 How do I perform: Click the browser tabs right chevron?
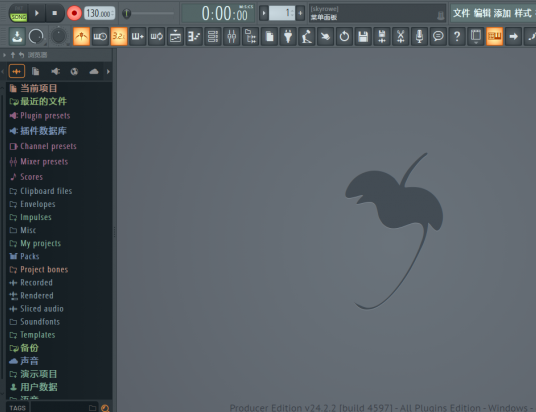click(108, 71)
